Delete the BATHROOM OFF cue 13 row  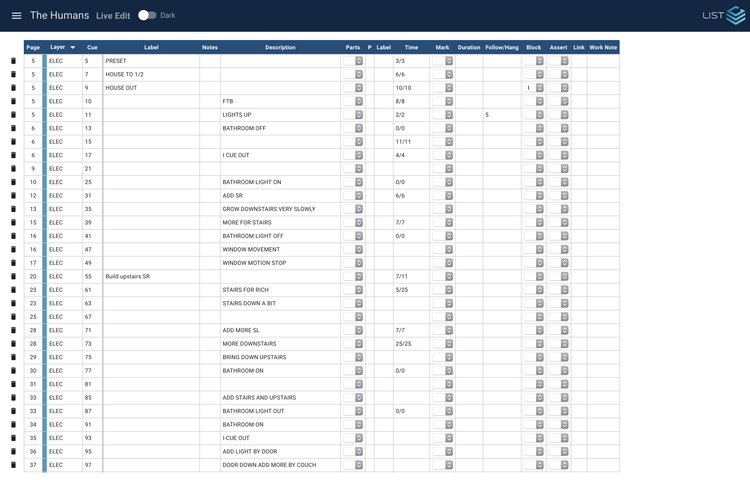tap(13, 128)
